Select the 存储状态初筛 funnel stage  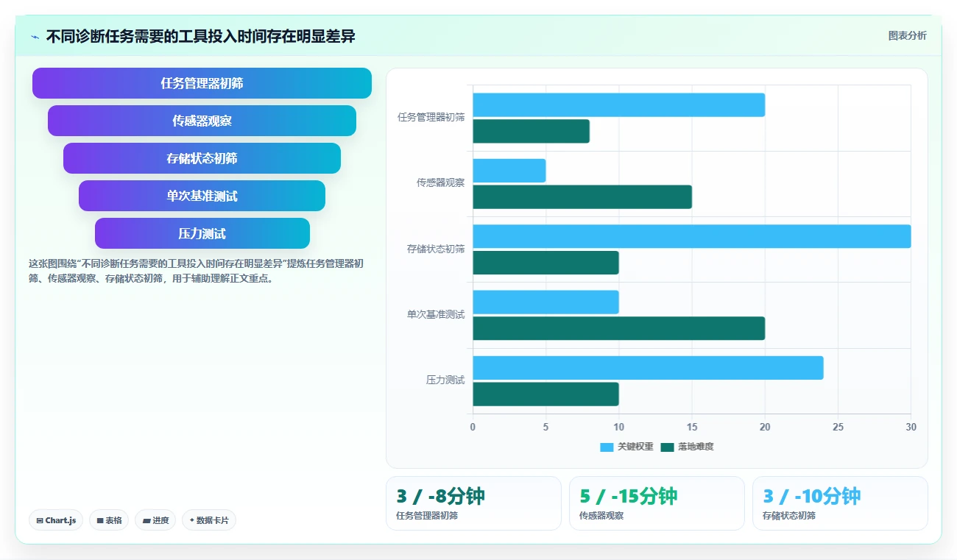coord(202,158)
